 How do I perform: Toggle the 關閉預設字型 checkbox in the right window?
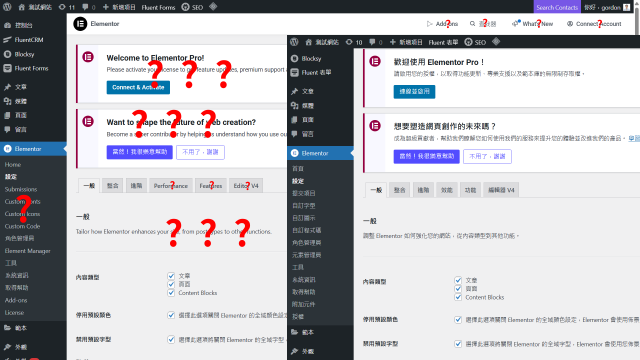[458, 344]
